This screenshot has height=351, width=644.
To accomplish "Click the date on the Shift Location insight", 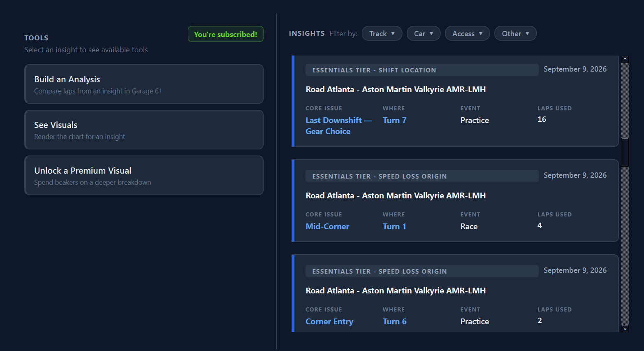I will [575, 69].
